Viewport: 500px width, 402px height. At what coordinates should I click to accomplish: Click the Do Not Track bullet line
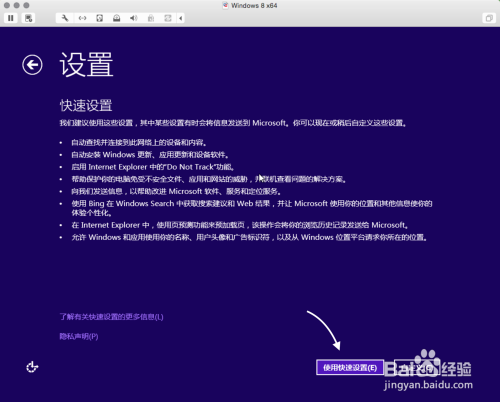[x=153, y=167]
